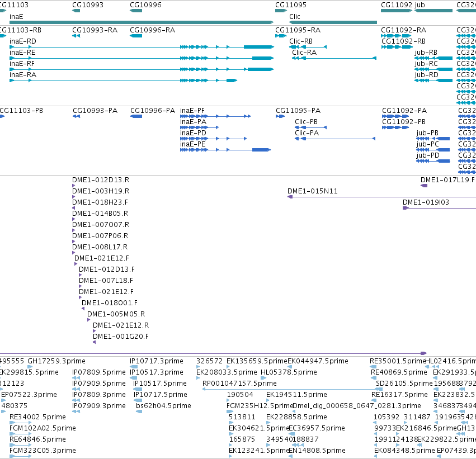Open BAC end label DME1-001G20.F
The width and height of the screenshot is (476, 459).
[x=121, y=337]
